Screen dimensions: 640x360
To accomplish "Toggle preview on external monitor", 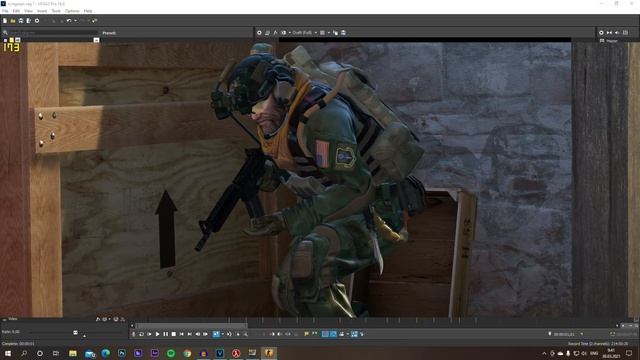I will pyautogui.click(x=267, y=33).
